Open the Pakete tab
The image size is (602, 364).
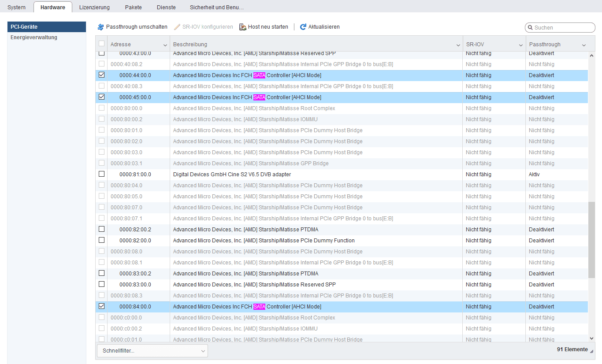click(133, 7)
